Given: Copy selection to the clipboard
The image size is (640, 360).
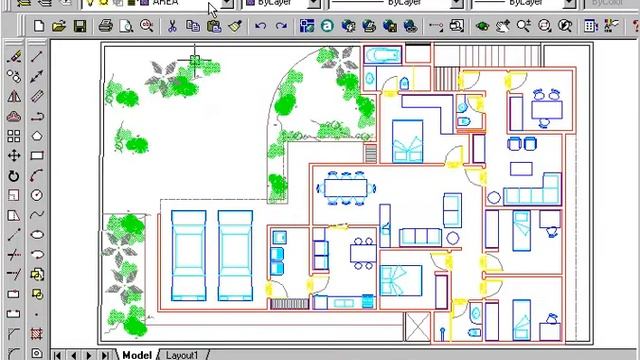Looking at the screenshot, I should (193, 26).
